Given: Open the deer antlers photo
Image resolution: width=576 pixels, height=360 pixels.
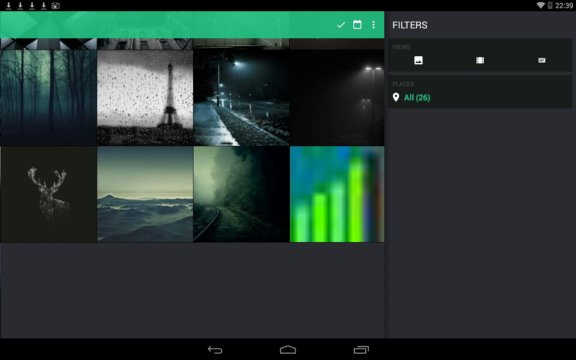Looking at the screenshot, I should (x=48, y=195).
